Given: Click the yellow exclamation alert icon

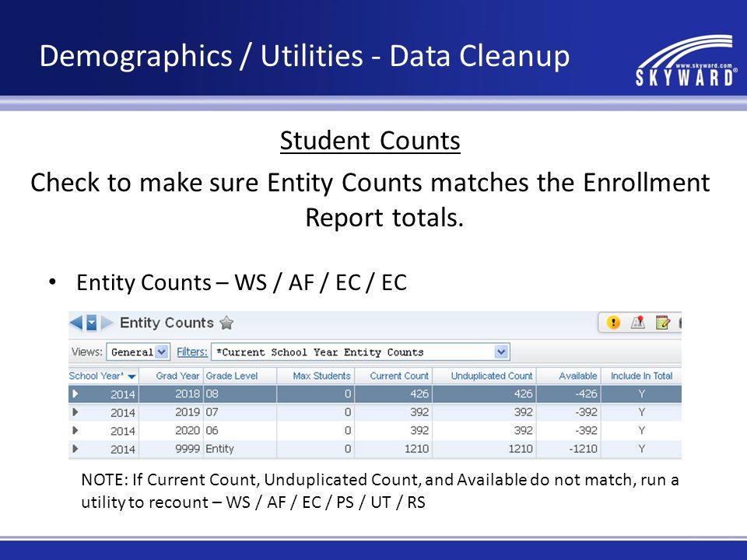Looking at the screenshot, I should tap(613, 323).
